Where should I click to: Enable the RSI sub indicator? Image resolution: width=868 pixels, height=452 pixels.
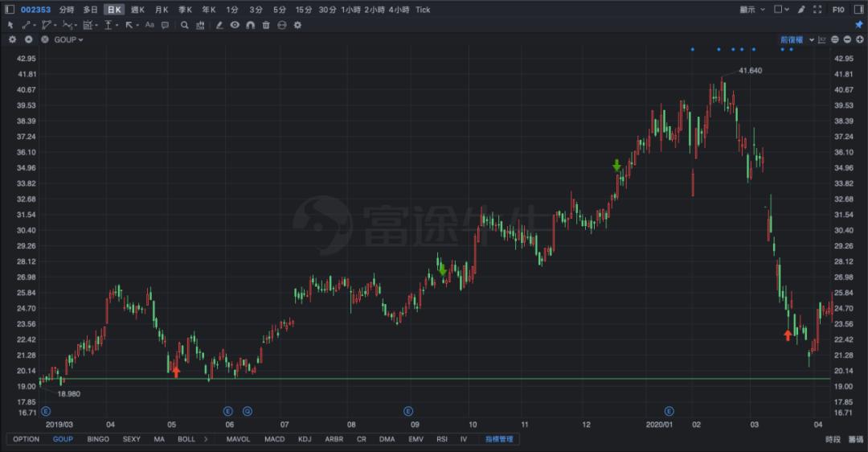[x=442, y=439]
